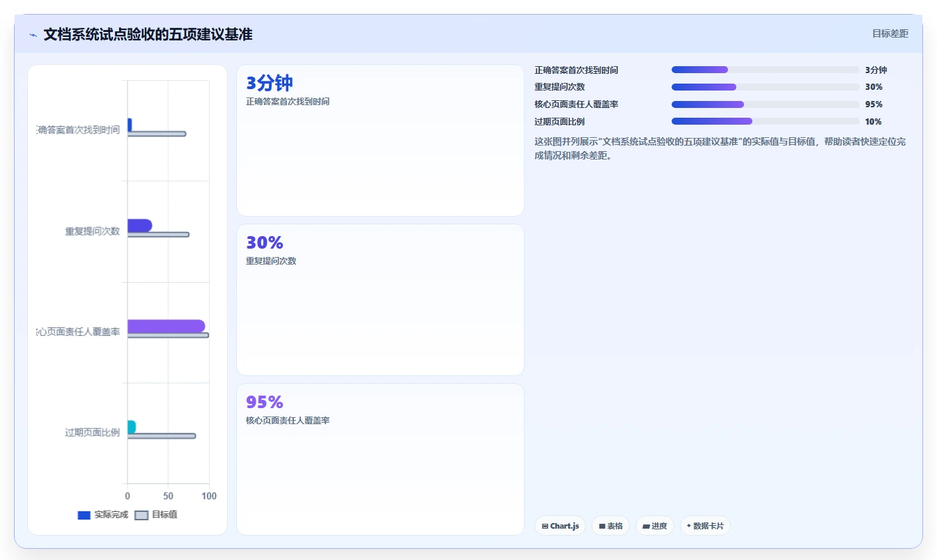Click the 3分钟 value in the progress list

point(876,70)
